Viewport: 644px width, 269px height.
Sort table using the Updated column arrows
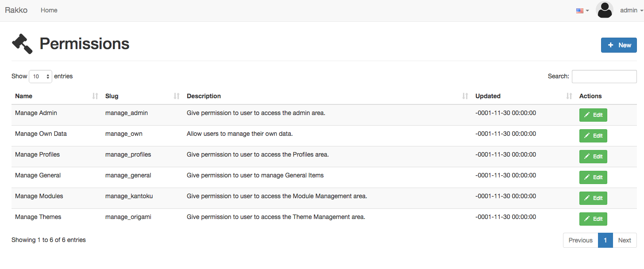point(569,96)
